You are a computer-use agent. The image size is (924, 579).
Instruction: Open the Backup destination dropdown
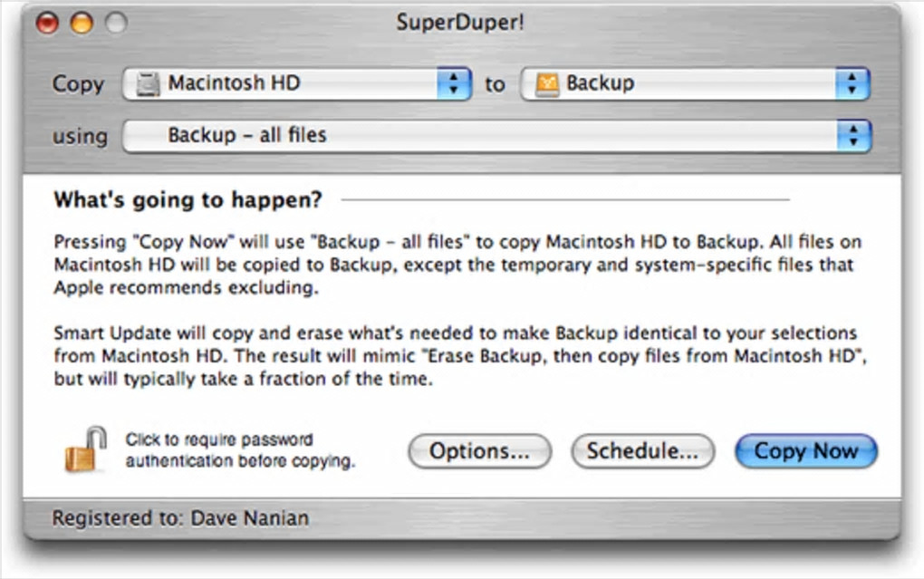688,84
